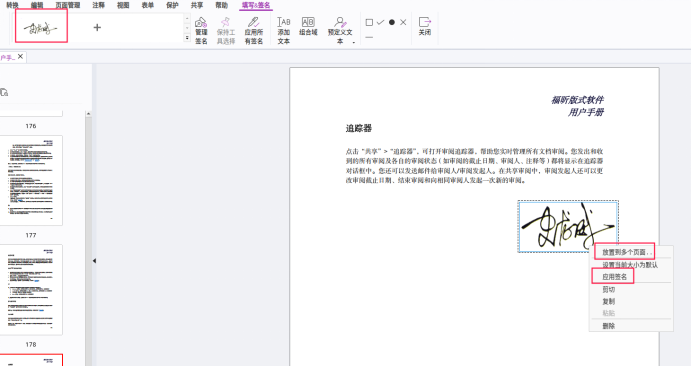Open the 共享 menu tab
Screen dimensions: 692x367
pos(197,5)
